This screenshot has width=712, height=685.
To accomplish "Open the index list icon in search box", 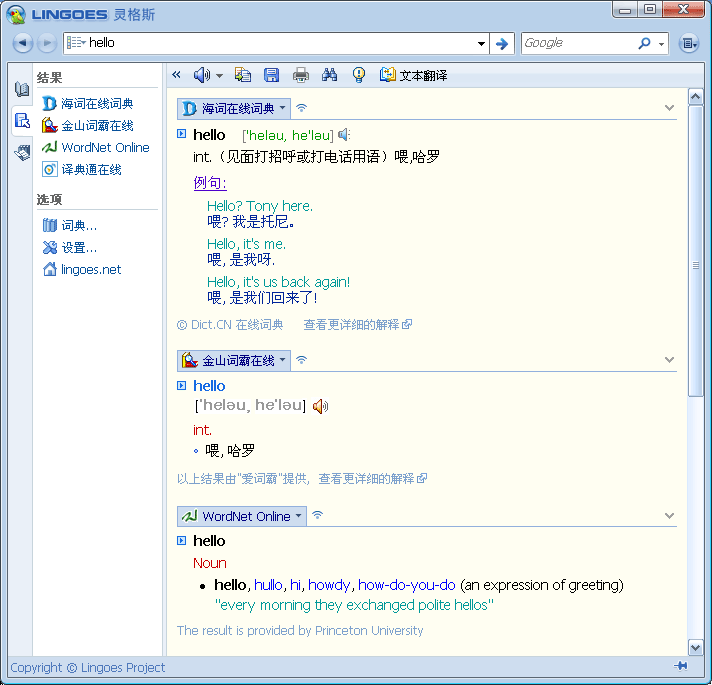I will 76,43.
